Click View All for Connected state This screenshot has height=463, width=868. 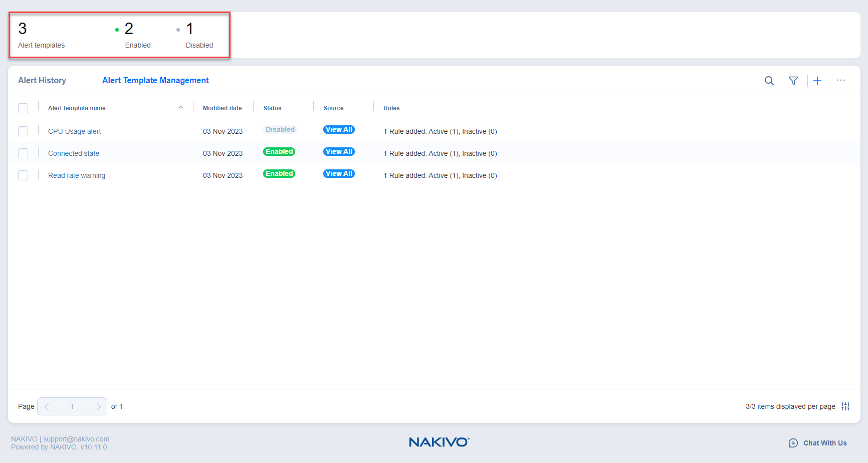339,152
